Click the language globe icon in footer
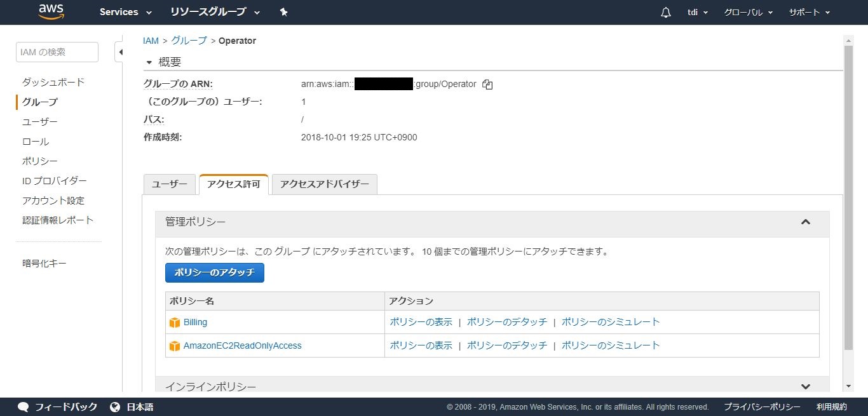This screenshot has height=416, width=868. [115, 406]
